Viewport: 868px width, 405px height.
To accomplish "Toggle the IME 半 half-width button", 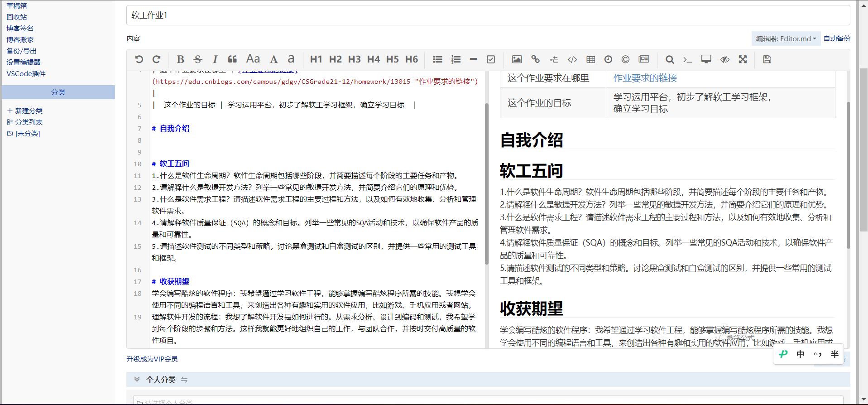I will [834, 354].
